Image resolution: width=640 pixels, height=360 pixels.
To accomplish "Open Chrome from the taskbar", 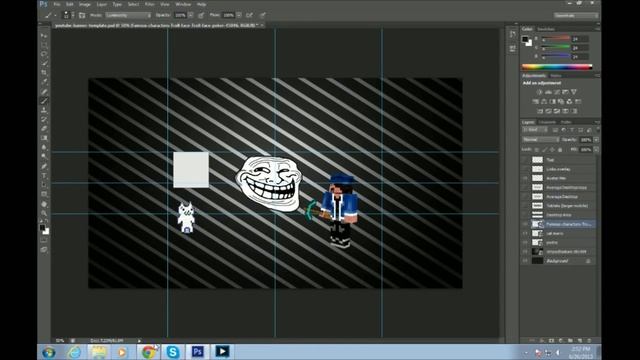I will coord(148,351).
